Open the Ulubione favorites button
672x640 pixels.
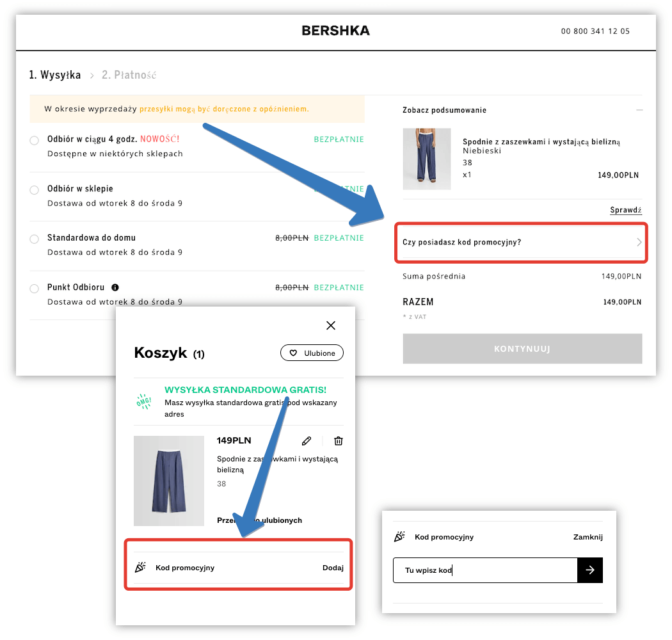click(312, 353)
